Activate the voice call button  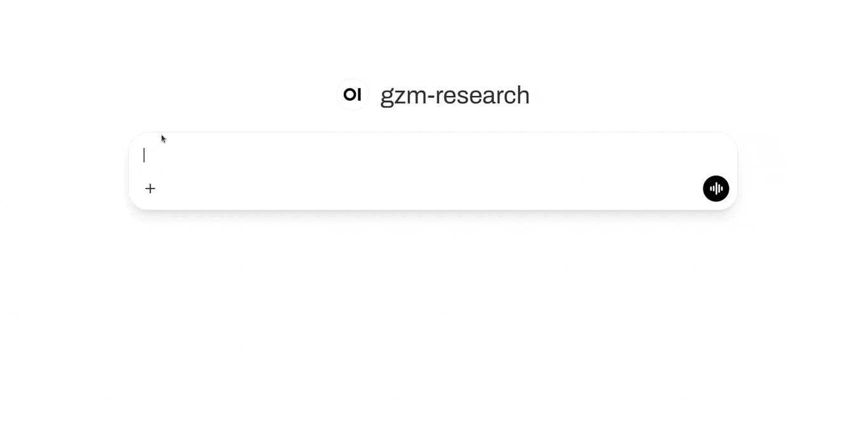click(715, 189)
